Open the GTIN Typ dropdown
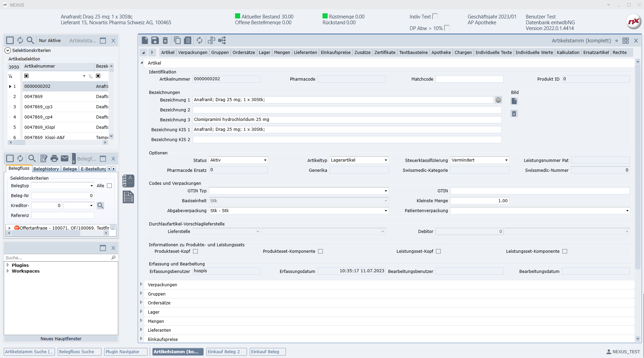 386,191
